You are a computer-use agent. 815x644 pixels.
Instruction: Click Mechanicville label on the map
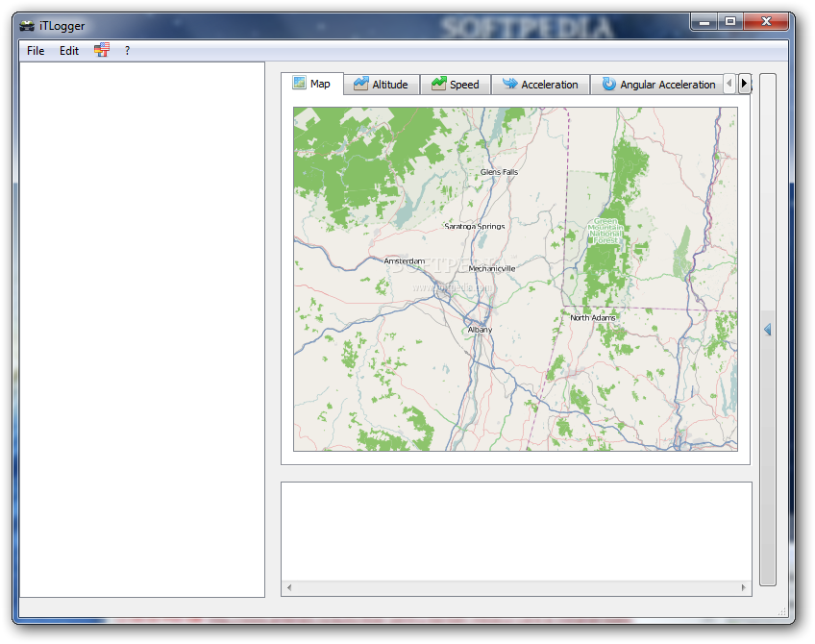492,269
